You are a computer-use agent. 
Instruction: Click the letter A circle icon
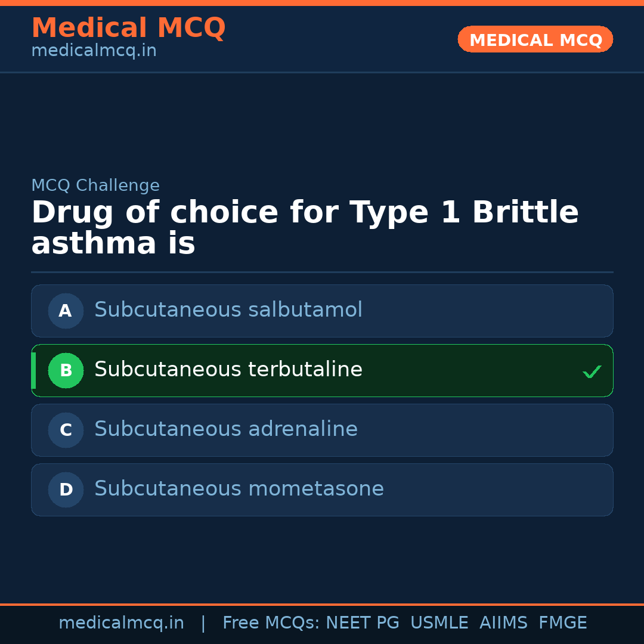coord(66,311)
